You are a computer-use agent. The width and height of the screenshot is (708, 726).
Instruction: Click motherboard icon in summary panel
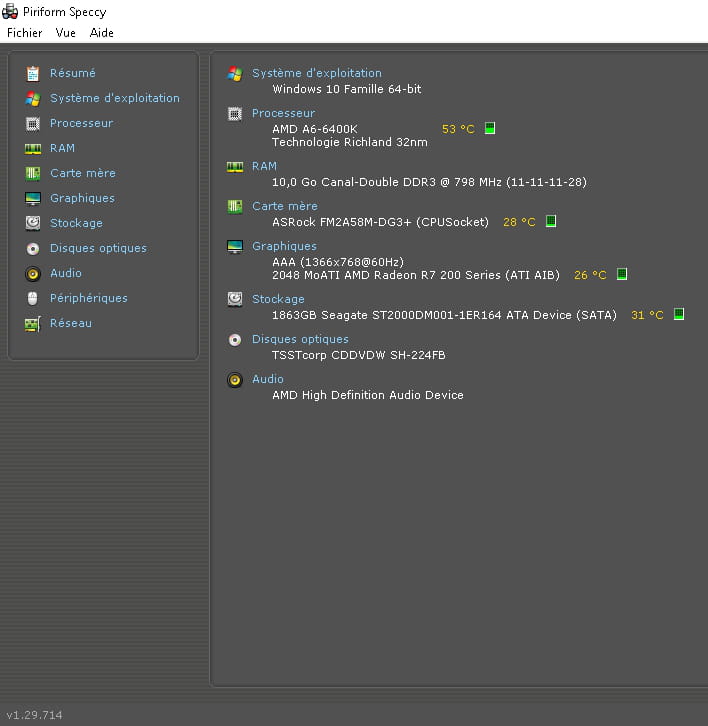coord(235,207)
